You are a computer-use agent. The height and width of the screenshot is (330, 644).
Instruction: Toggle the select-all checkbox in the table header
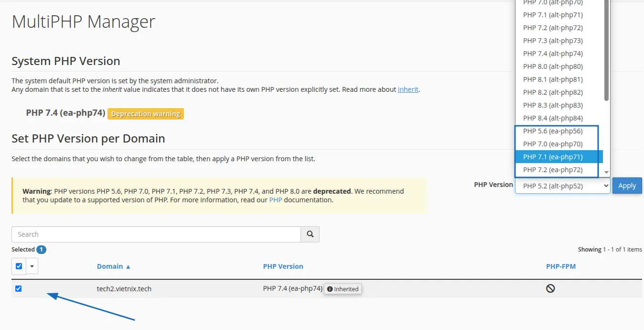pos(18,266)
